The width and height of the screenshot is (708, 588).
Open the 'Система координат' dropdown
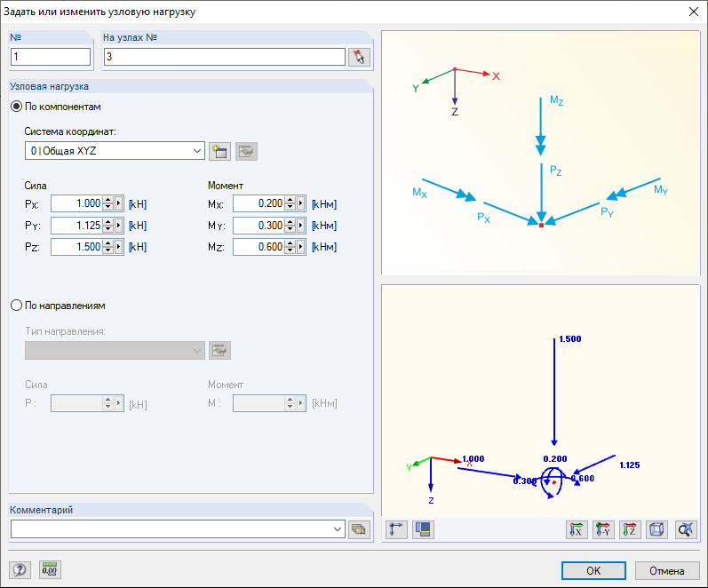pos(115,151)
